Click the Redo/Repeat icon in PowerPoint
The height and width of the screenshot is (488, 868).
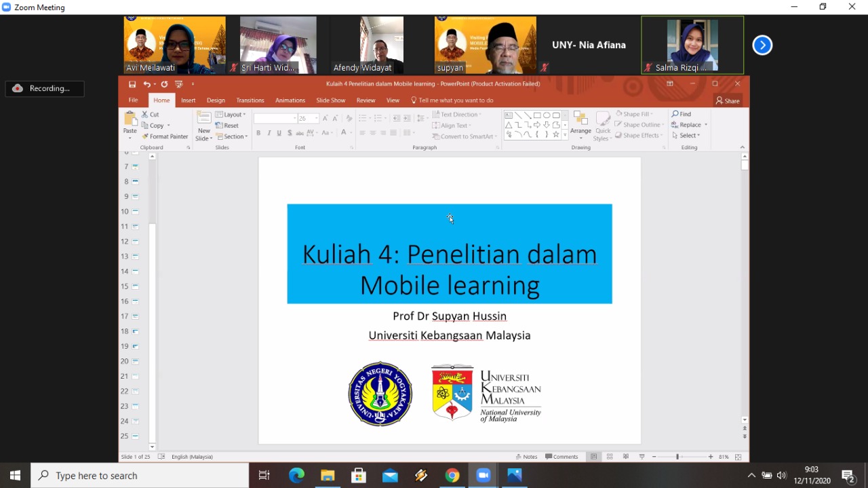[164, 84]
